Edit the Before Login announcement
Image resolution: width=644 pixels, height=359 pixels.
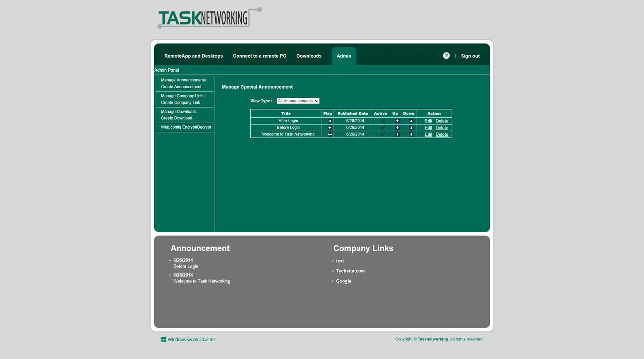(428, 128)
